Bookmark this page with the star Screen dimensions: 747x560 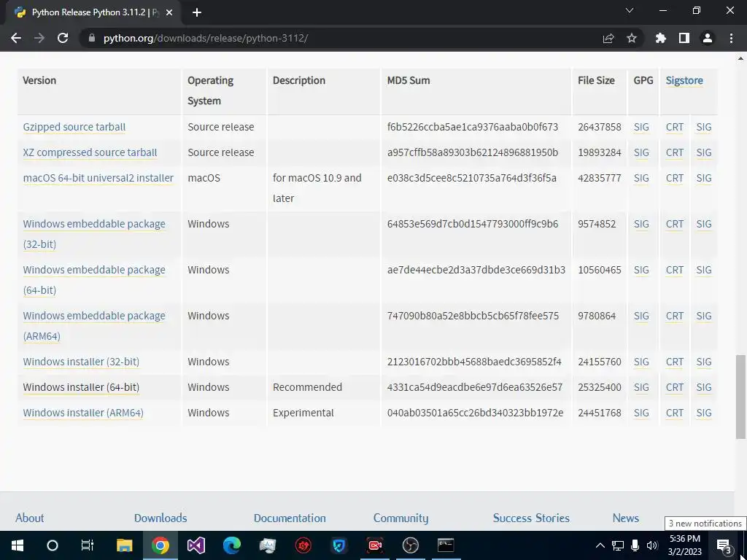pyautogui.click(x=632, y=38)
